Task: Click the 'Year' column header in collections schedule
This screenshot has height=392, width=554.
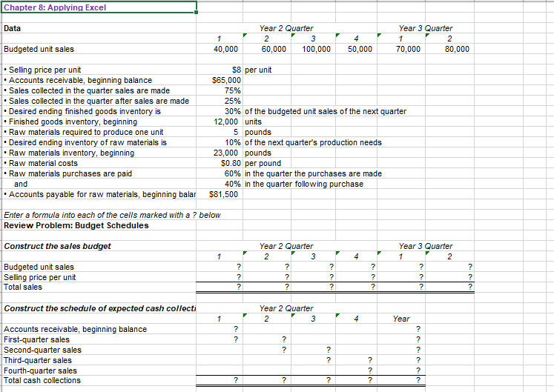Action: [401, 319]
